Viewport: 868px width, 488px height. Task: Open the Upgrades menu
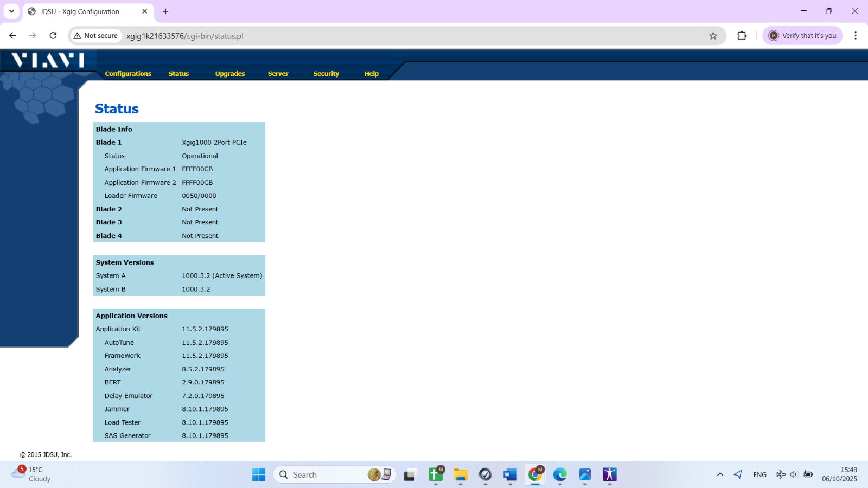230,74
